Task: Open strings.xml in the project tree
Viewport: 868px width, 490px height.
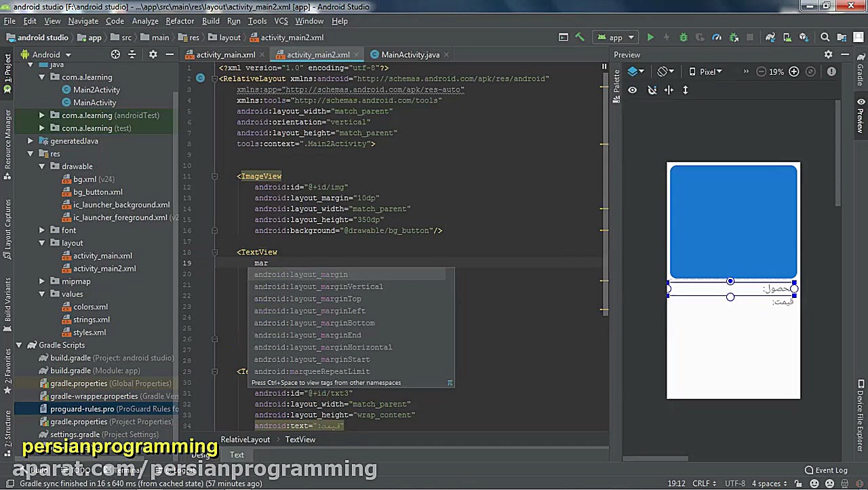Action: click(91, 320)
